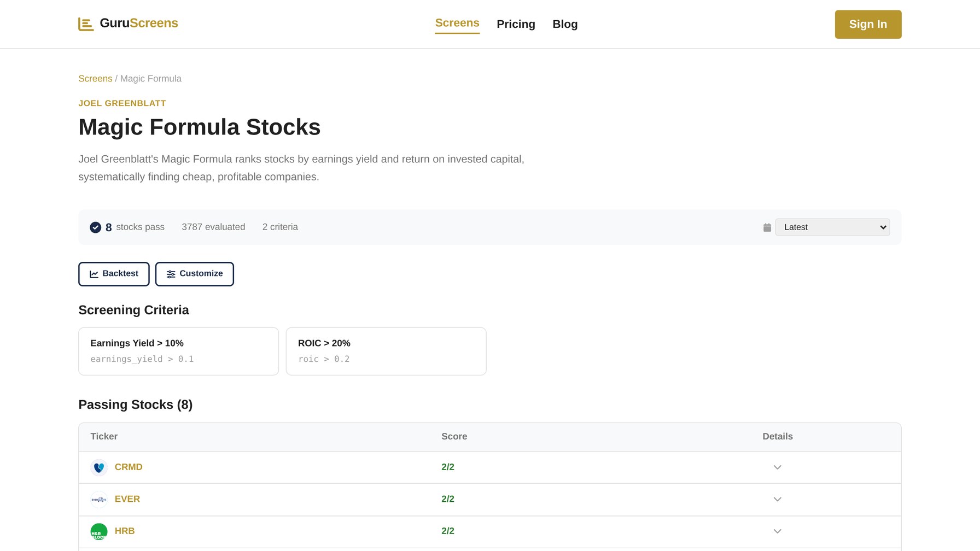Open the Latest date dropdown
The height and width of the screenshot is (551, 980).
832,227
